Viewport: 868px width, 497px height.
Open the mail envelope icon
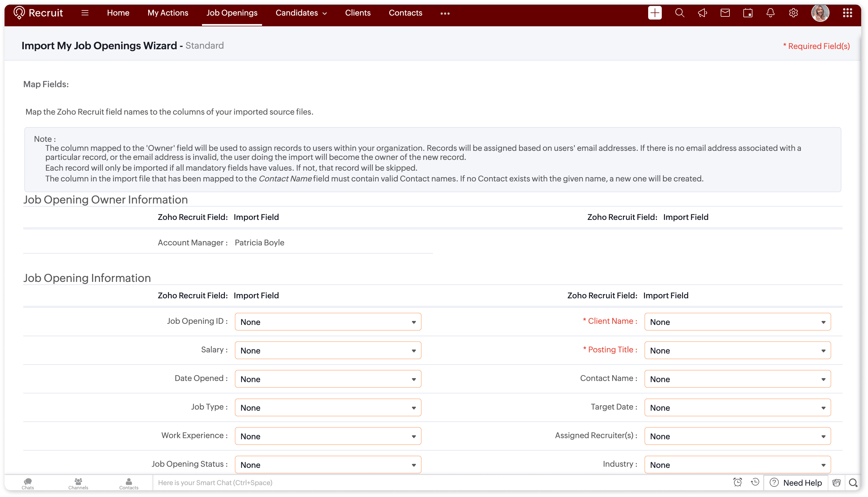click(x=725, y=13)
